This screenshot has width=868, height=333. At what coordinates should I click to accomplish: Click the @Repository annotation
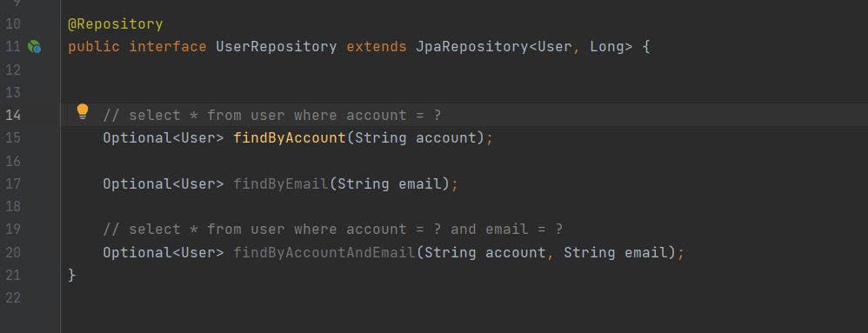pos(115,24)
